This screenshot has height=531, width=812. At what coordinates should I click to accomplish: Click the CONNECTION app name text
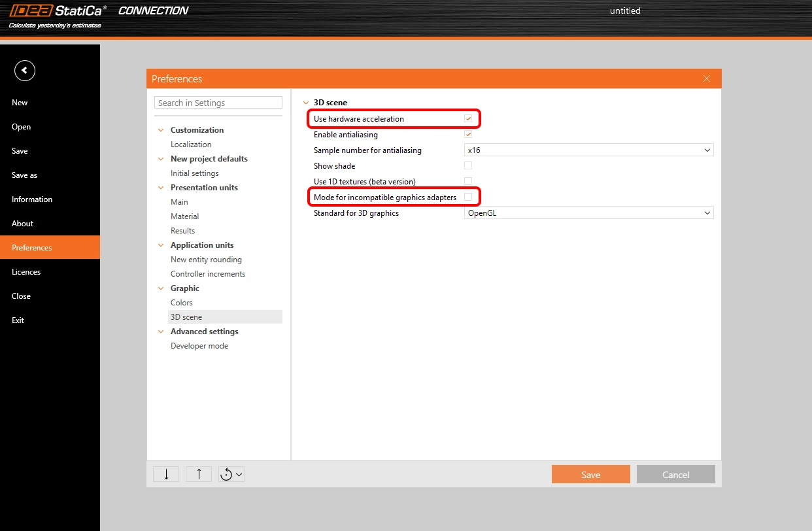[x=153, y=10]
